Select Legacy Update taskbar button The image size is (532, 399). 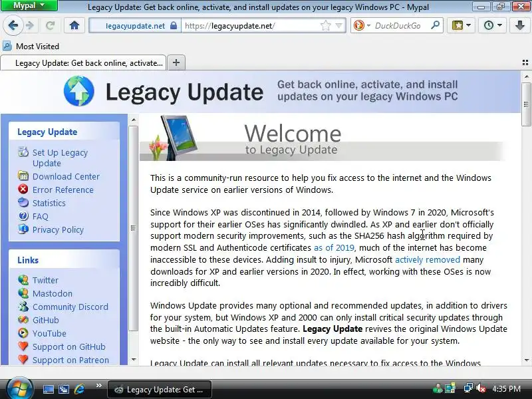160,390
